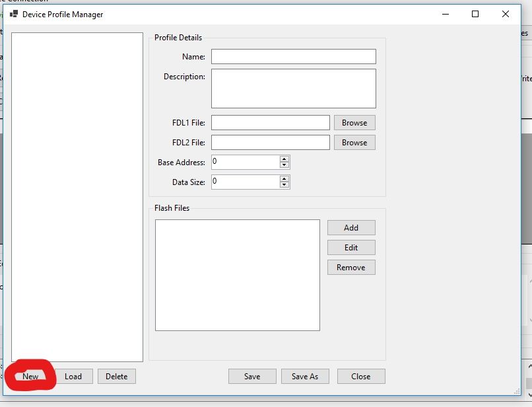Click the New profile button

30,377
